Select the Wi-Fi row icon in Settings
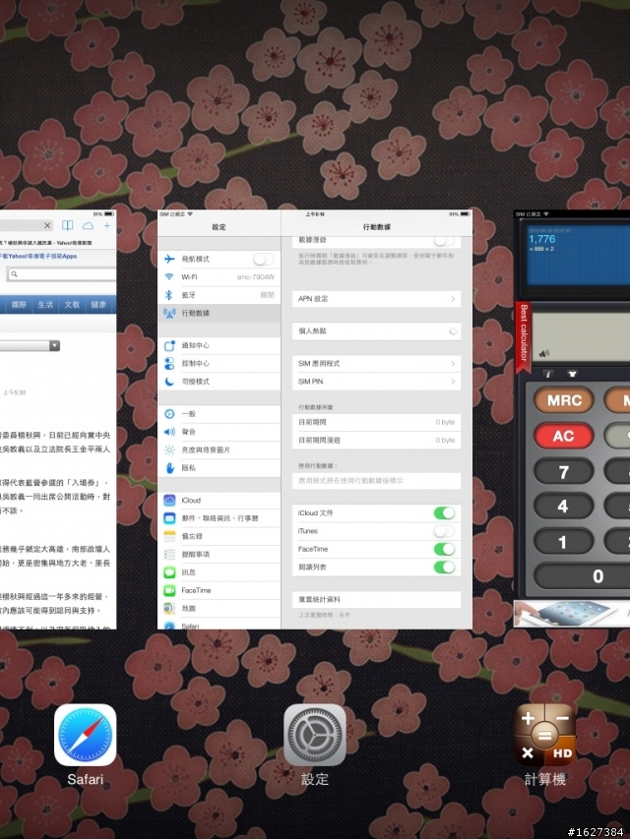 [x=169, y=277]
